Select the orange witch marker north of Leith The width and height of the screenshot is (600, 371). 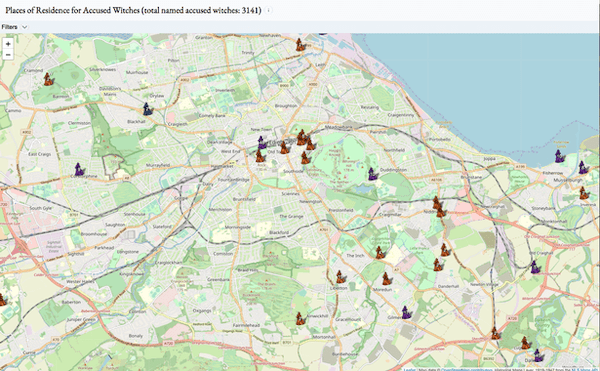300,44
